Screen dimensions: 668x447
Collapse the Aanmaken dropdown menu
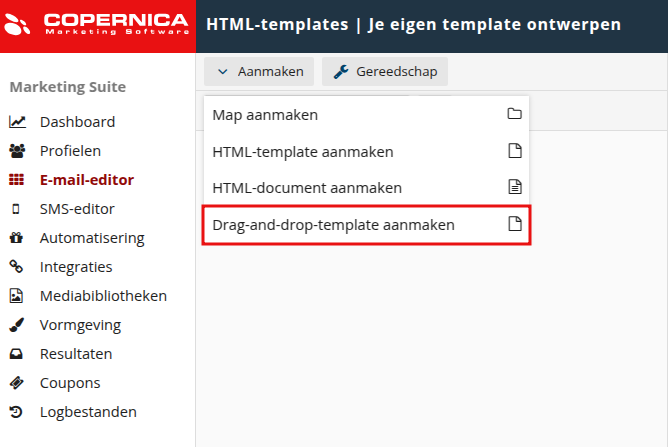tap(260, 71)
